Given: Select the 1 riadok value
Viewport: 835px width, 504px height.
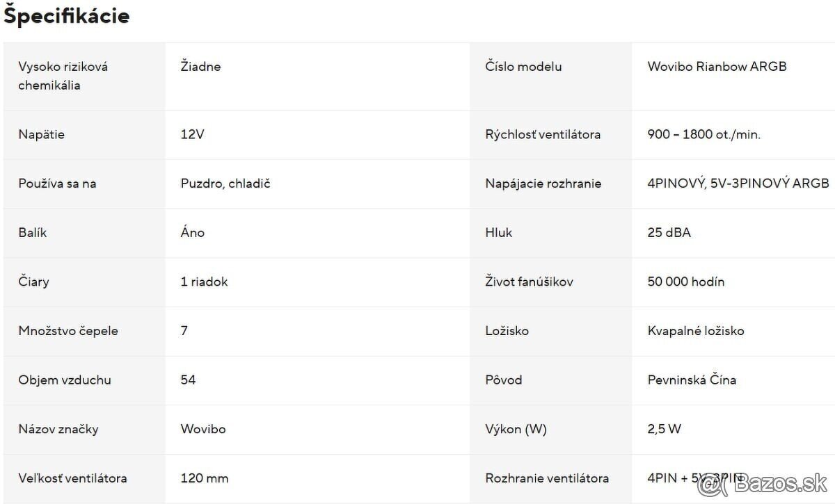Looking at the screenshot, I should click(x=204, y=282).
